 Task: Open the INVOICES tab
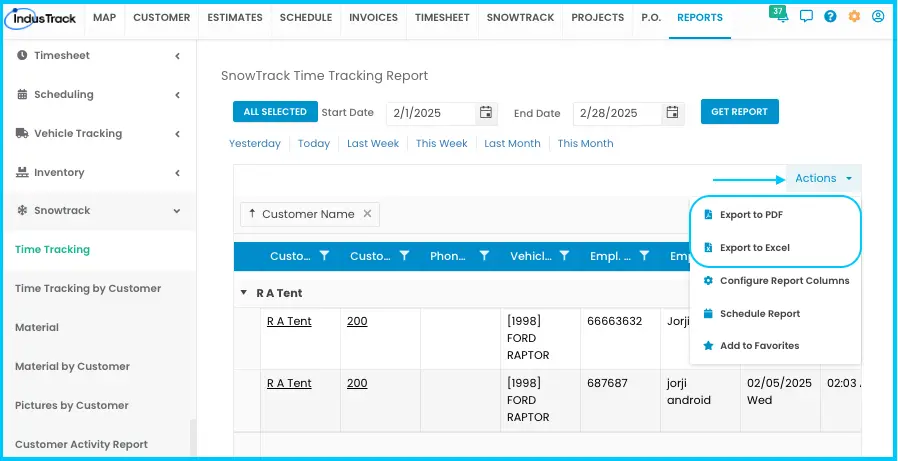point(373,18)
